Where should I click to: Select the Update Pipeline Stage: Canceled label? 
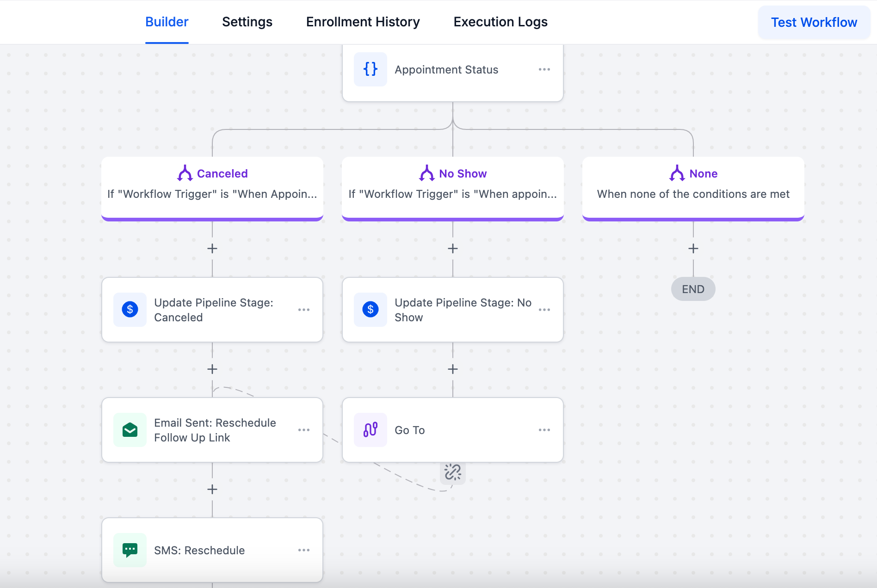point(214,310)
